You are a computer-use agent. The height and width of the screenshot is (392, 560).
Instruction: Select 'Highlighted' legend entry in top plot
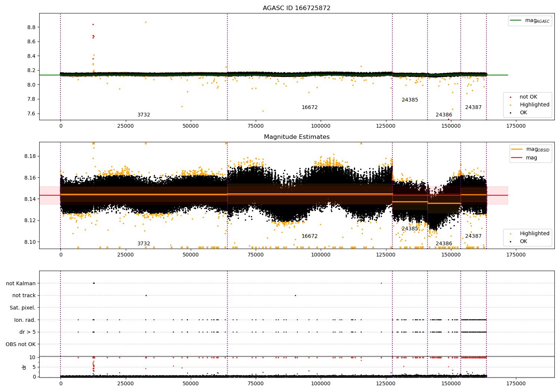pos(530,105)
